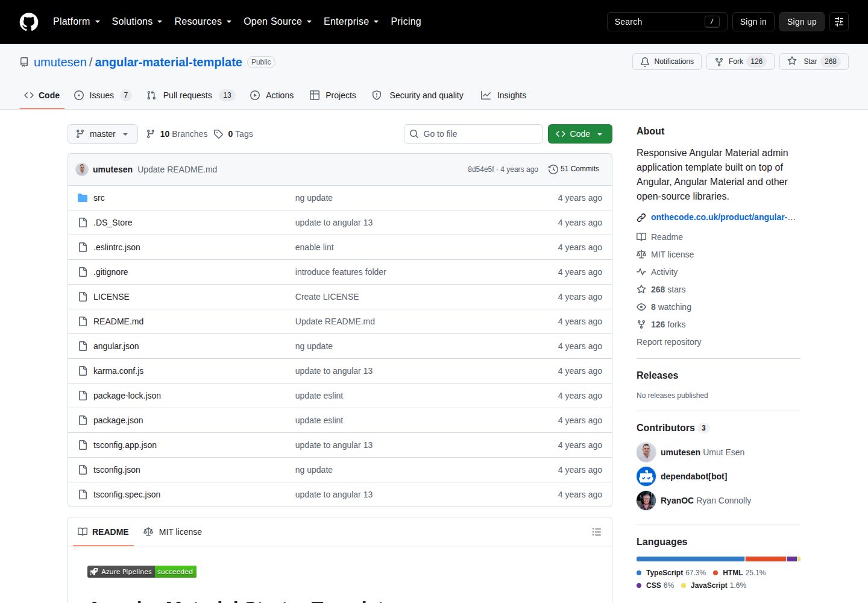Screen dimensions: 868x603
Task: Click the link icon beside onthecode URL
Action: 641,217
